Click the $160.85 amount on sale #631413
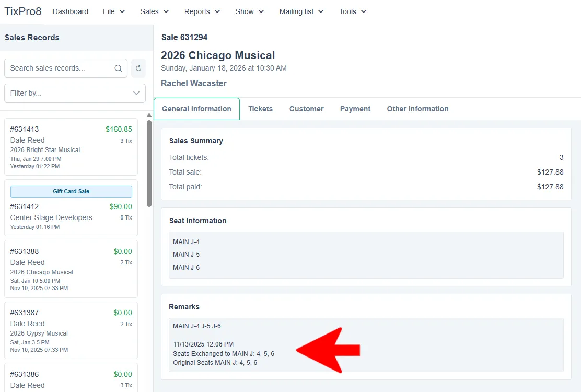 [x=119, y=129]
